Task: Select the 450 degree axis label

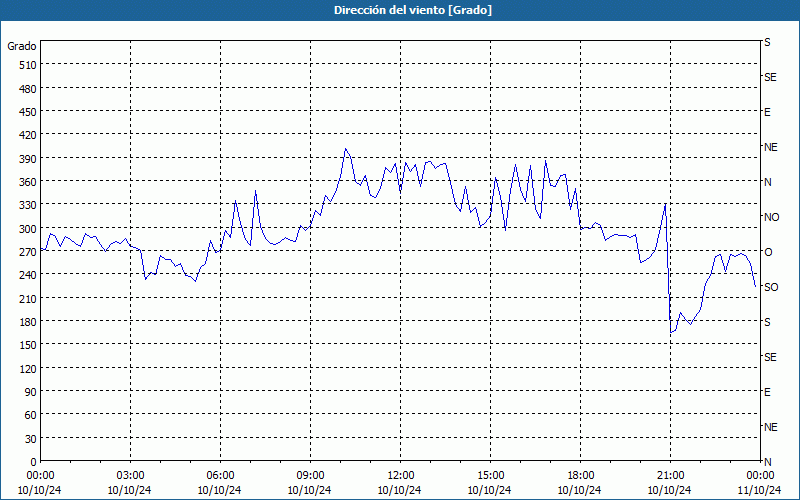Action: (28, 112)
